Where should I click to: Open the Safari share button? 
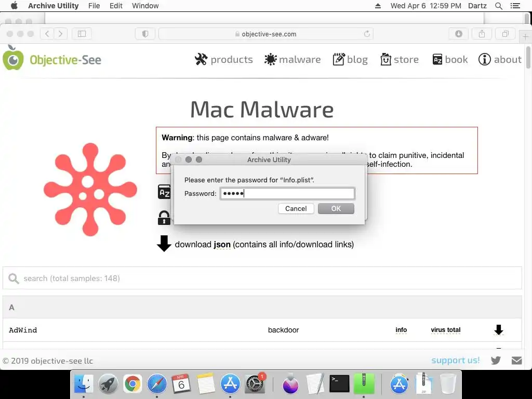coord(482,34)
